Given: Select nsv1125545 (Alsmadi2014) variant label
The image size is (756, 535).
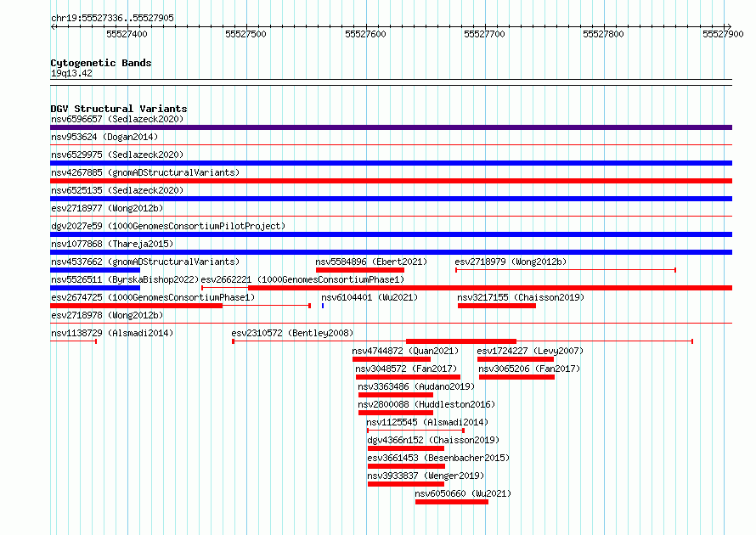Looking at the screenshot, I should [x=427, y=422].
